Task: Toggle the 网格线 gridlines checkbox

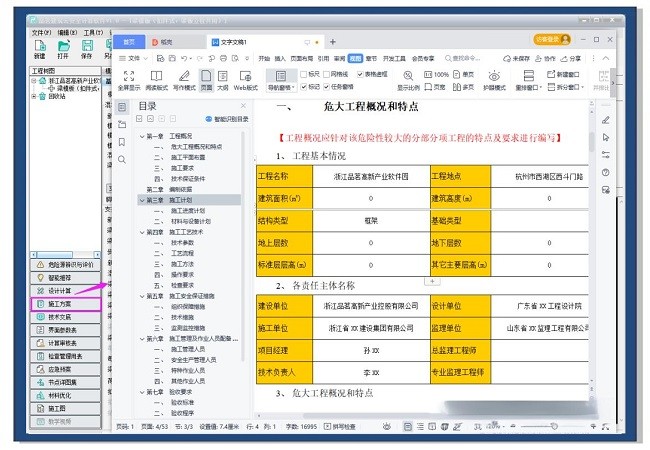Action: 326,74
